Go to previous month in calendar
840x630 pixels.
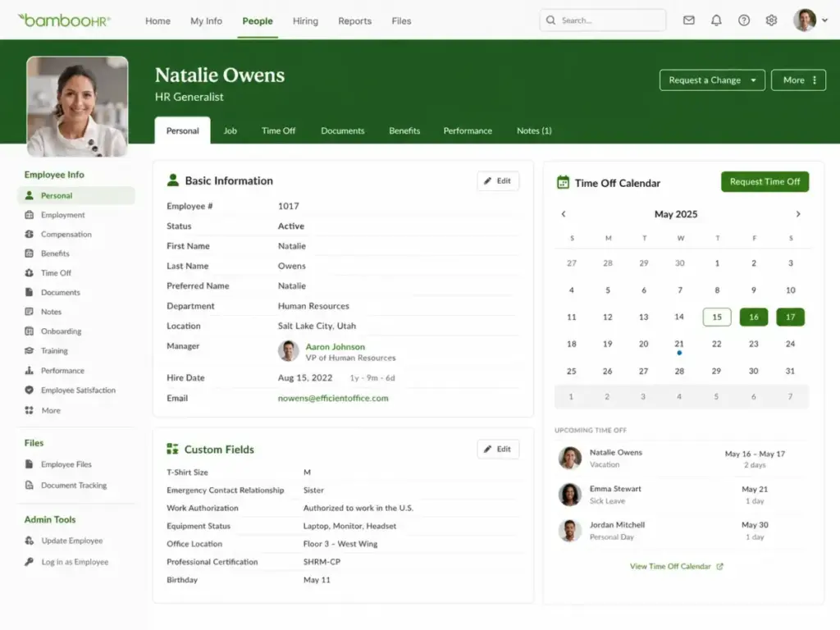pos(563,214)
